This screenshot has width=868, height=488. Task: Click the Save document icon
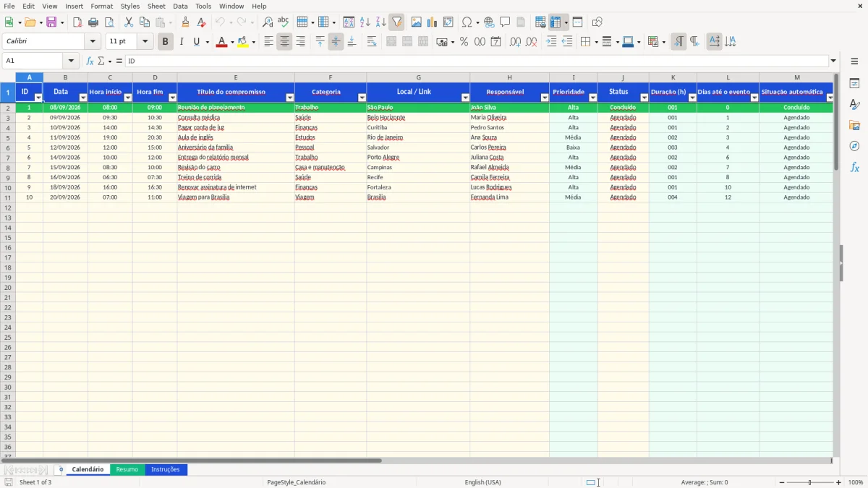(51, 22)
